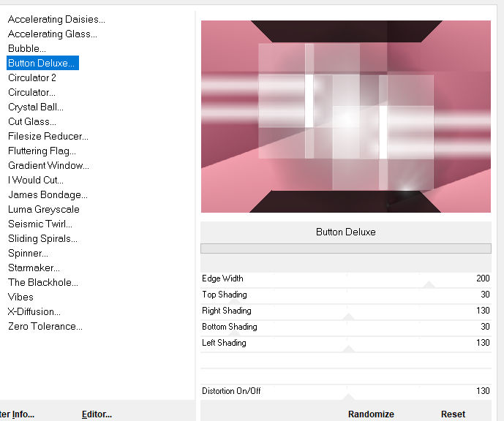Select Accelerating Daisies filter from list
Screen dimensions: 504x421
(56, 19)
